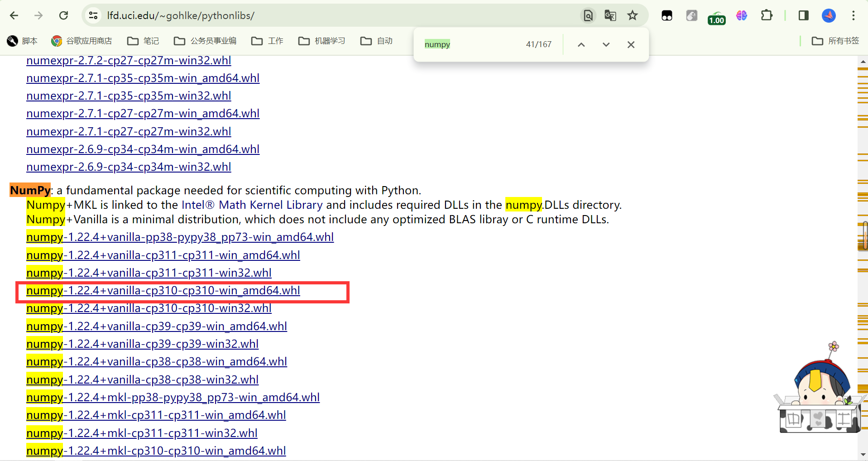This screenshot has height=461, width=868.
Task: Open Google Lens search icon in address bar
Action: pyautogui.click(x=588, y=16)
